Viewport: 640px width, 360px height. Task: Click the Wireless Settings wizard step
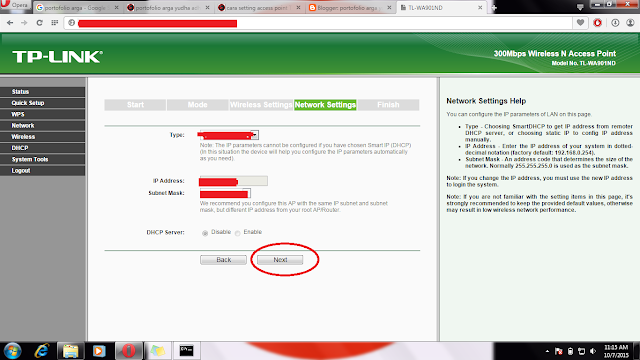click(x=261, y=105)
